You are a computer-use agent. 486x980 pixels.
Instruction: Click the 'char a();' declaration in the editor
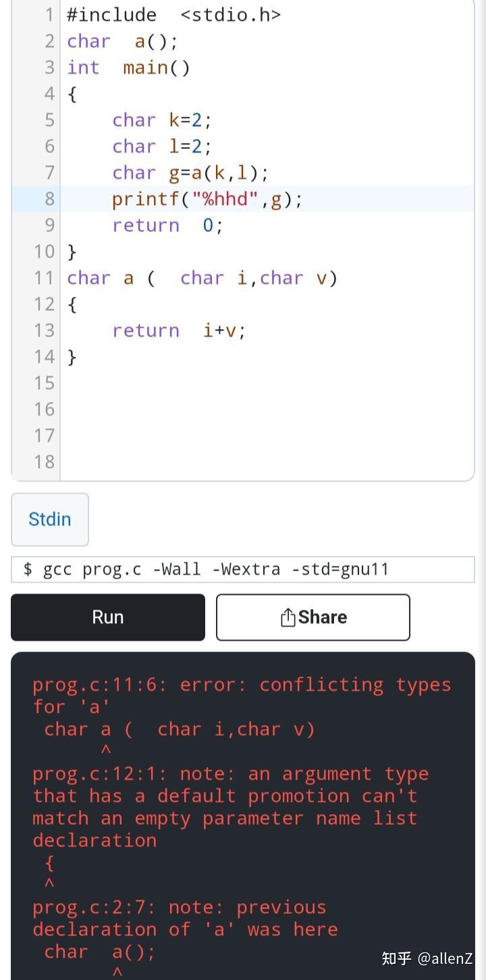click(122, 41)
